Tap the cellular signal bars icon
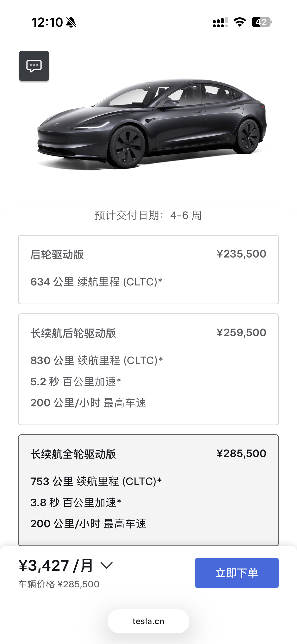The image size is (297, 644). 220,22
